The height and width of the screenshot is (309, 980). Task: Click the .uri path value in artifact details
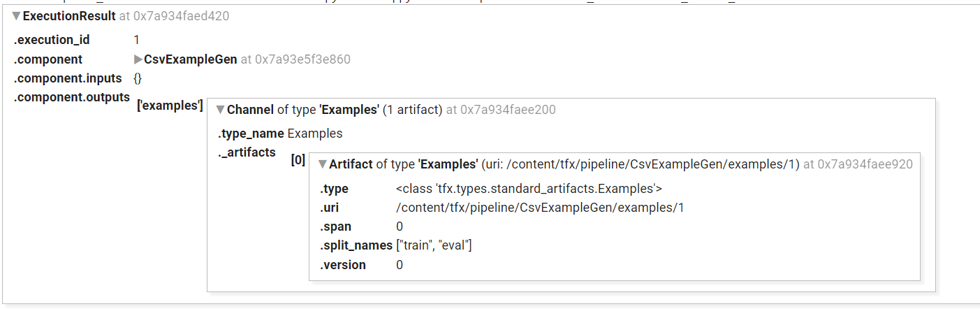point(539,208)
